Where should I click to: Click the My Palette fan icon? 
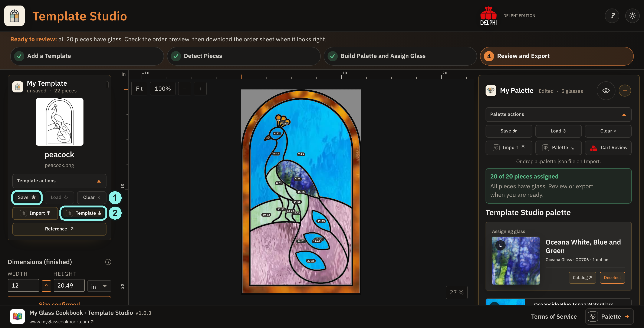[491, 91]
